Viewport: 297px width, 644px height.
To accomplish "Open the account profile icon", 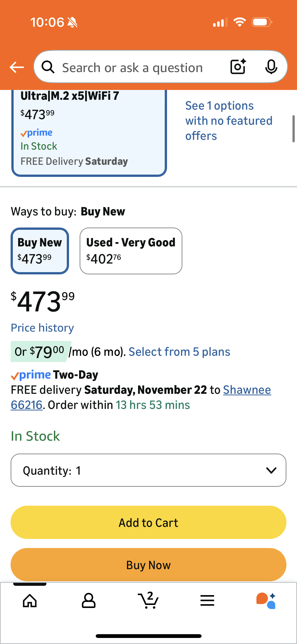I will point(89,601).
